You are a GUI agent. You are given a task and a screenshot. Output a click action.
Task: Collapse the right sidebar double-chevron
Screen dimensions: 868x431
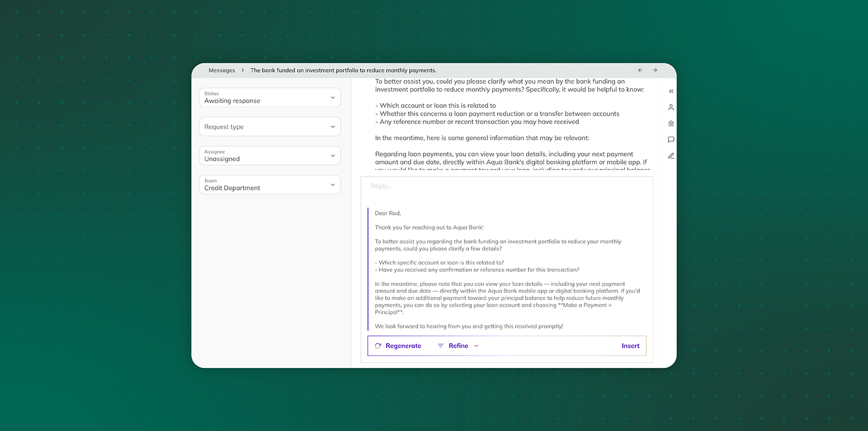[x=671, y=91]
